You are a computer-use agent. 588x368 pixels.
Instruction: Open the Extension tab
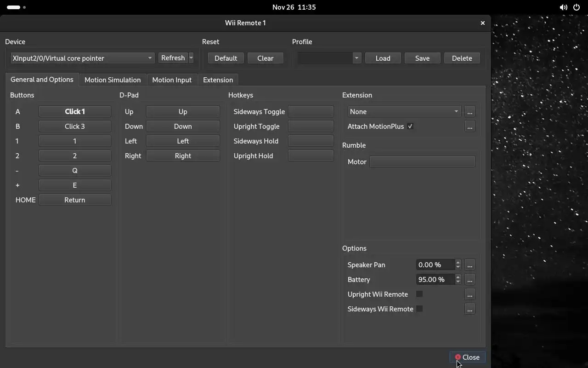218,80
